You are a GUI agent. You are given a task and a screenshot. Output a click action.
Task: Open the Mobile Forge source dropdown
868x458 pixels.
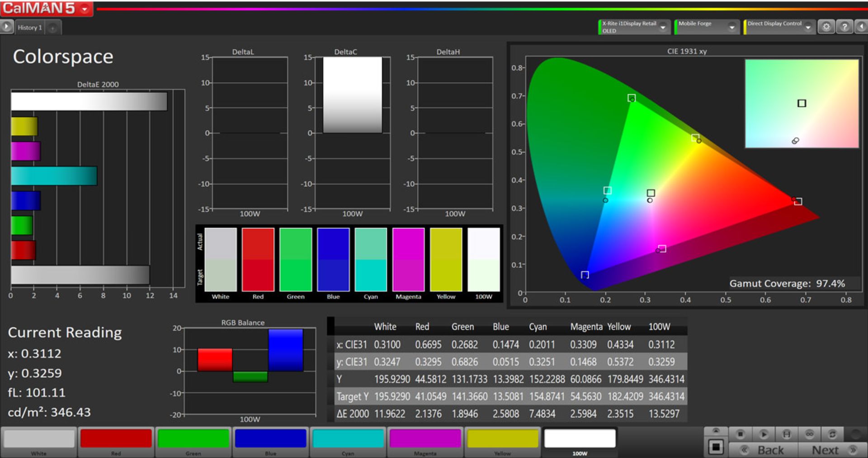point(731,28)
